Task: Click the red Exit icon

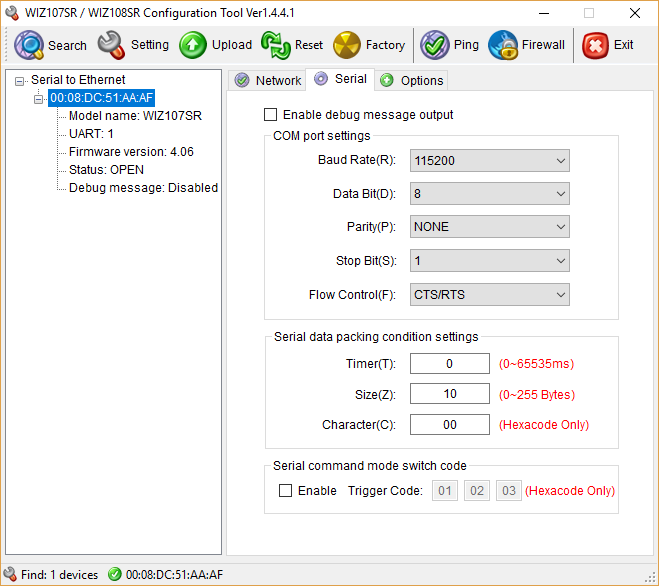Action: click(595, 45)
